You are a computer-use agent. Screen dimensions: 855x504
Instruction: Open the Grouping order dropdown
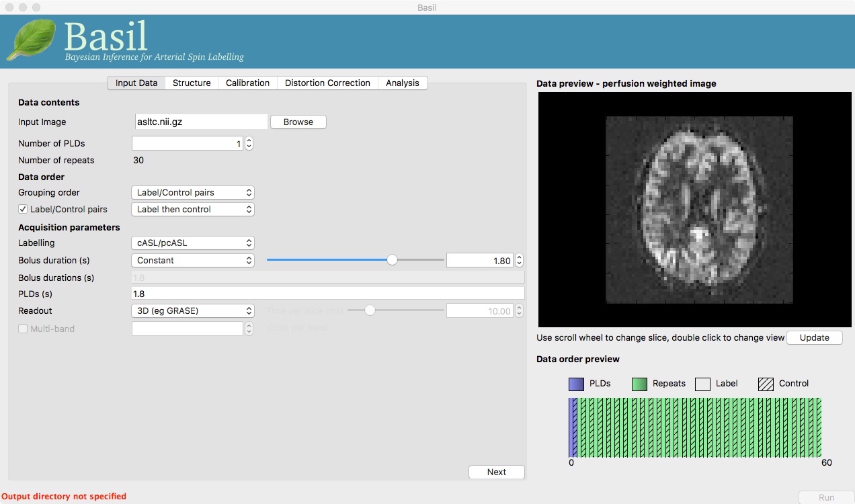pyautogui.click(x=193, y=192)
